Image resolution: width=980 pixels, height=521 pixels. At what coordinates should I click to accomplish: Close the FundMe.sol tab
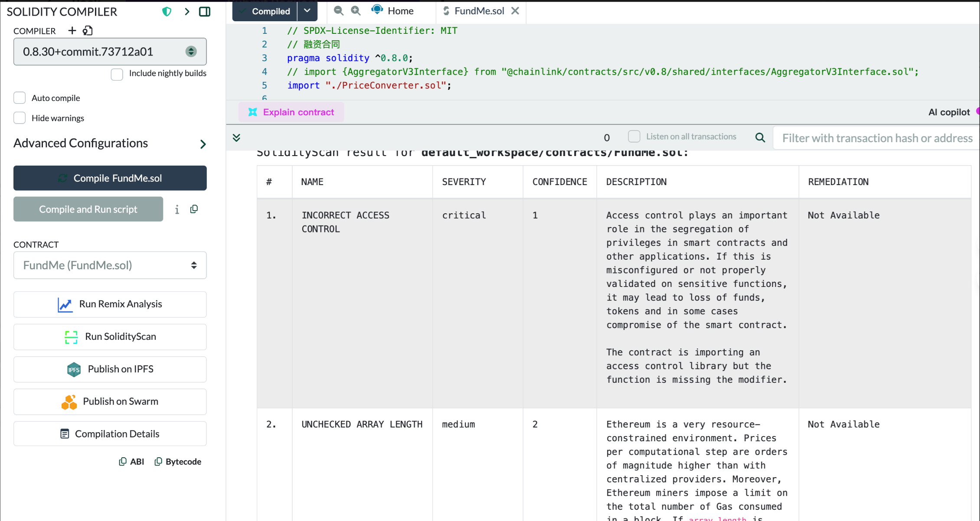[515, 11]
